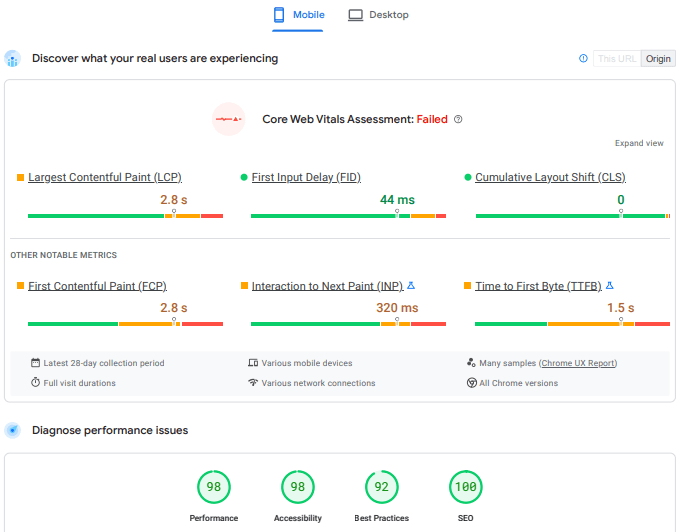Click the Diagnose performance issues section icon
The image size is (685, 532).
click(13, 430)
